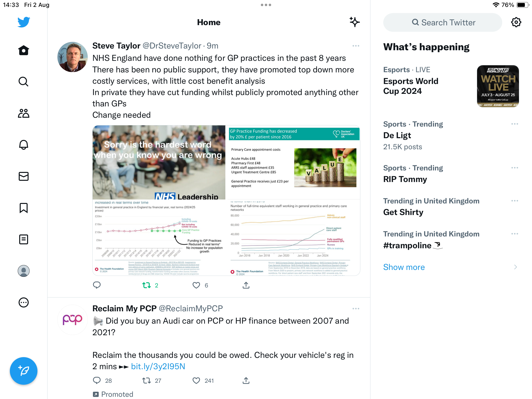Open Communities people icon in the sidebar
The image size is (532, 399).
(x=24, y=113)
